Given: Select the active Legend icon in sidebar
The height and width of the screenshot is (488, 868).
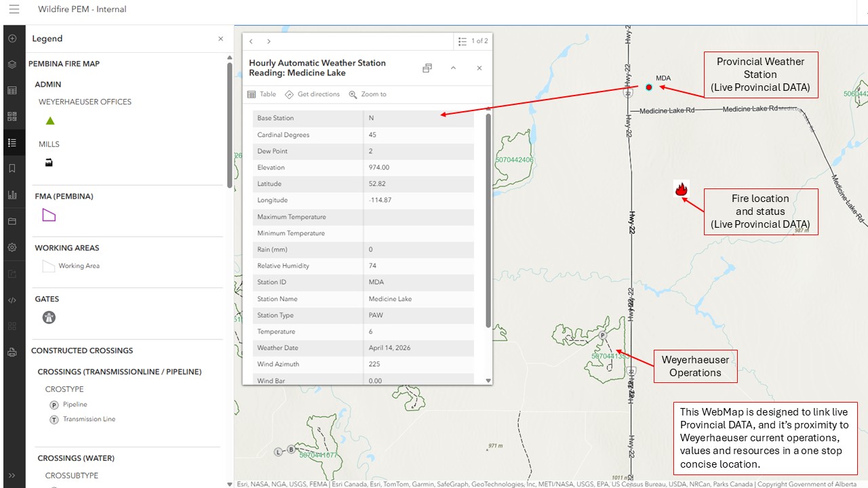Looking at the screenshot, I should (x=12, y=142).
